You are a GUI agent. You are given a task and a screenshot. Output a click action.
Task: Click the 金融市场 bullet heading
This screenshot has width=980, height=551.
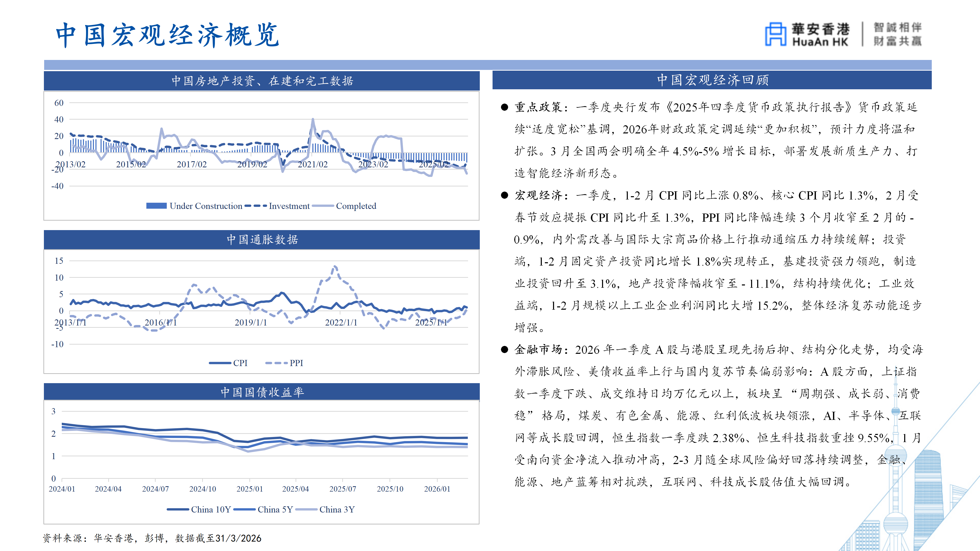coord(538,349)
